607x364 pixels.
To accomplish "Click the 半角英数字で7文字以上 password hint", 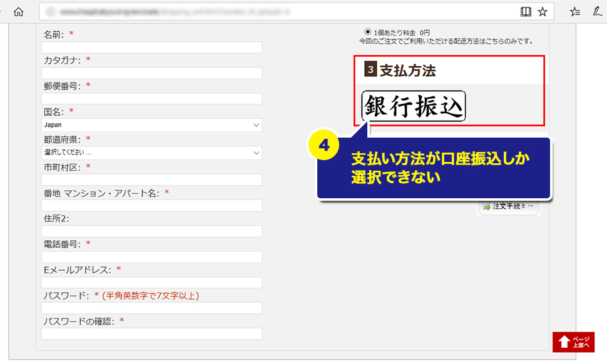I will 151,296.
